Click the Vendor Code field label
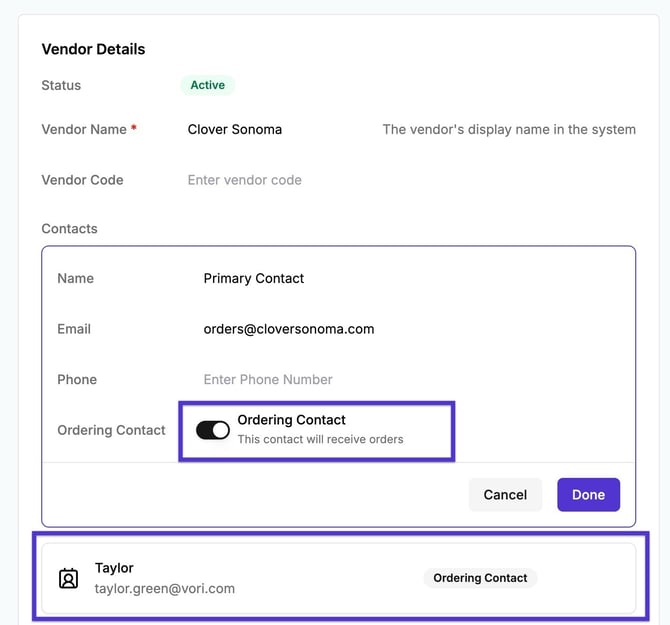670x625 pixels. click(82, 180)
